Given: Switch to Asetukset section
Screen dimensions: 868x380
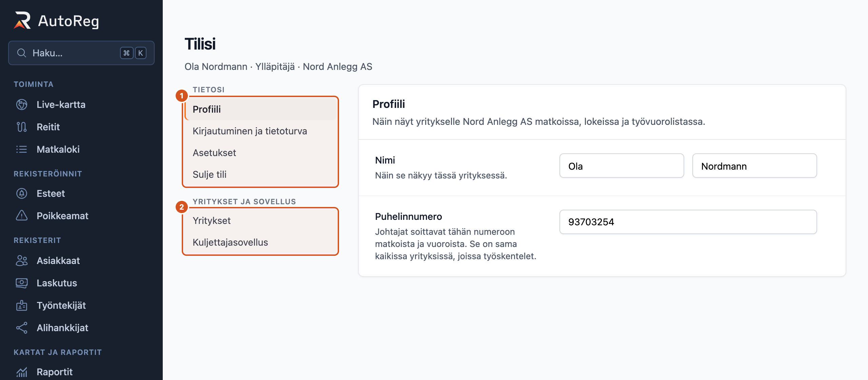Looking at the screenshot, I should (x=260, y=153).
